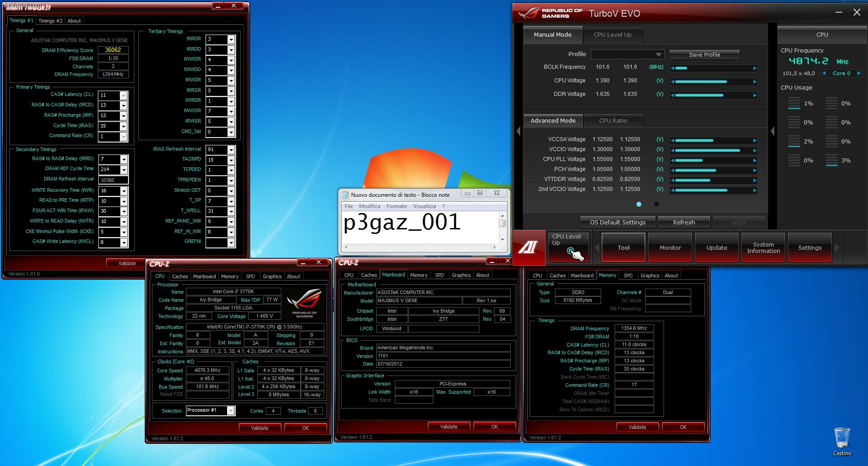The image size is (868, 466).
Task: Open the Formato menu in Notepad
Action: click(397, 206)
